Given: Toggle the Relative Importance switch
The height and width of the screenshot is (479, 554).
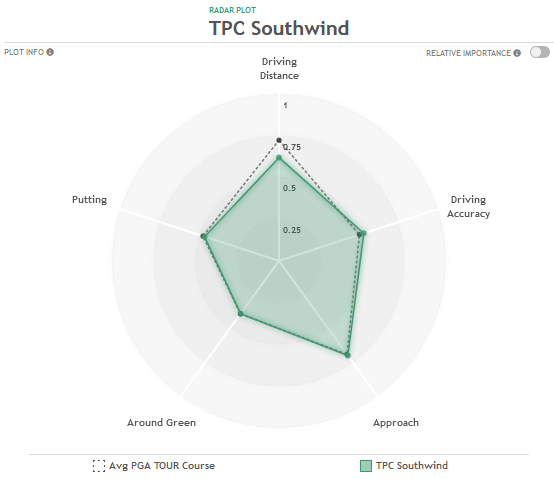Looking at the screenshot, I should 540,52.
